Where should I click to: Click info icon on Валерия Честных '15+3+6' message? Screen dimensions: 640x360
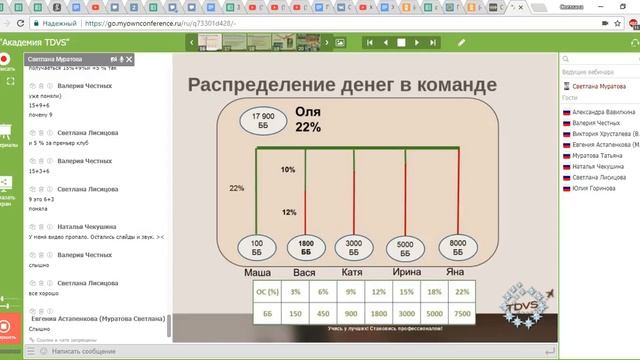50,161
